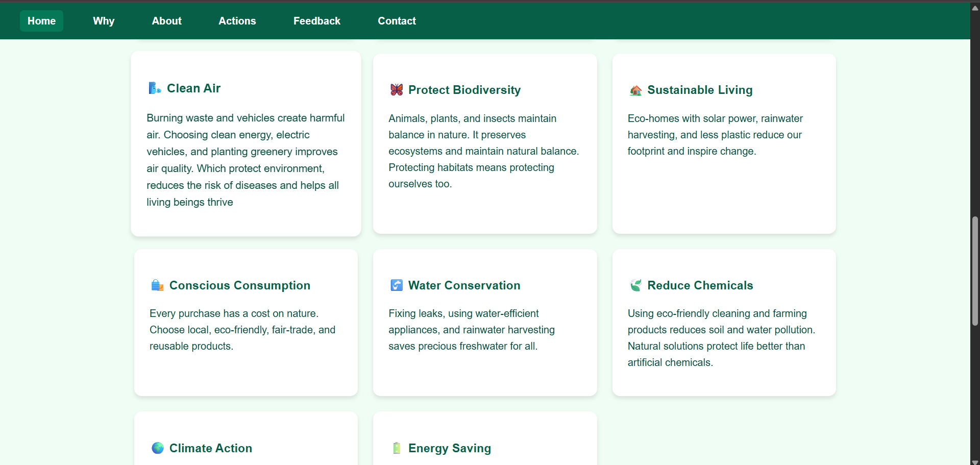The height and width of the screenshot is (465, 980).
Task: Select Contact in the navigation bar
Action: click(x=397, y=21)
